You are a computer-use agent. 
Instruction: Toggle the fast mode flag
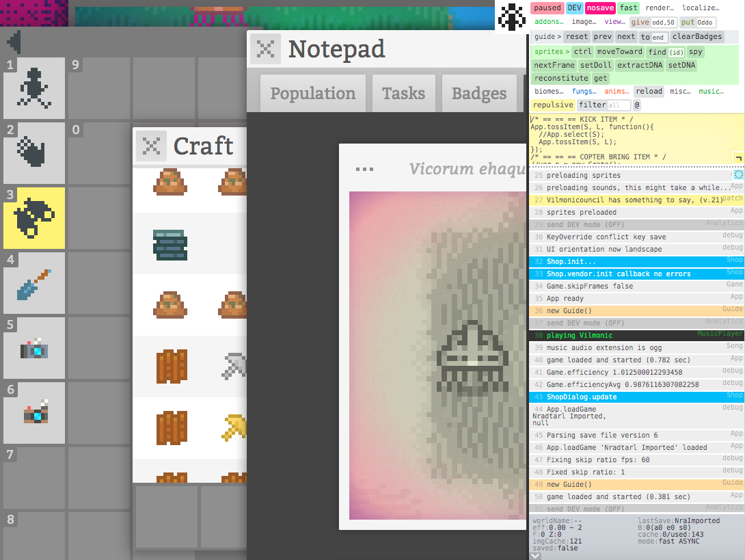tap(628, 8)
